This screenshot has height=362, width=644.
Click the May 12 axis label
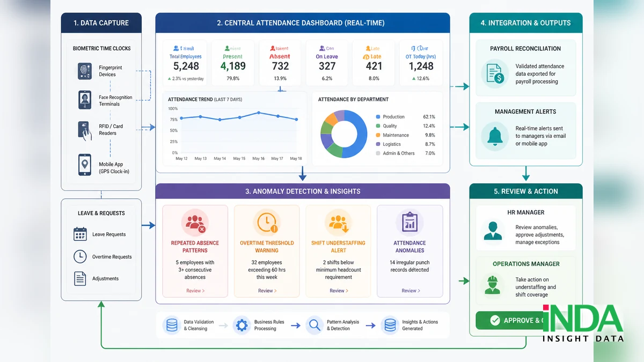coord(181,159)
